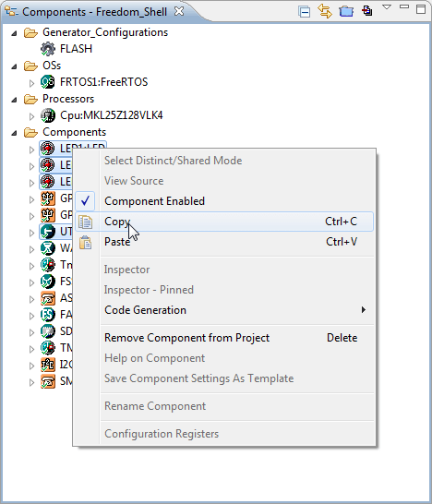The width and height of the screenshot is (432, 504).
Task: Click the FLASH gear configuration icon
Action: pos(48,49)
